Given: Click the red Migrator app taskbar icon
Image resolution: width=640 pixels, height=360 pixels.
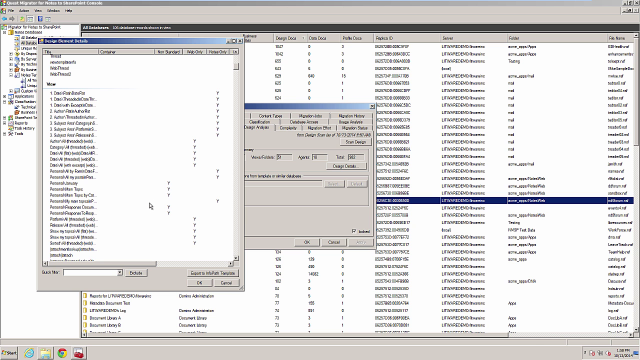Looking at the screenshot, I should point(78,353).
